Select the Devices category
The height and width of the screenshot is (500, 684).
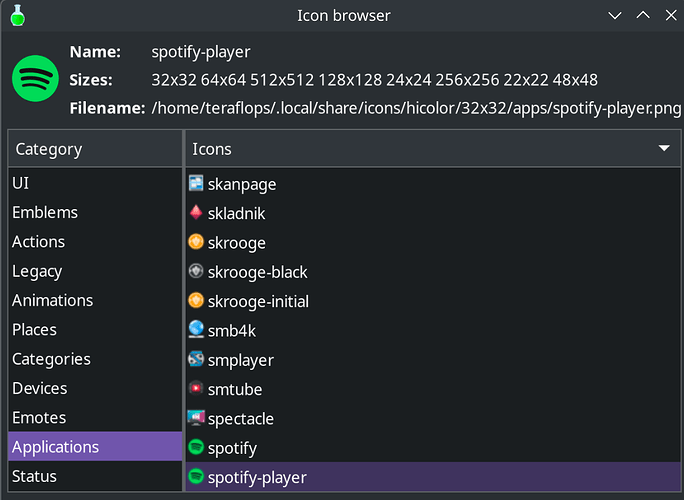(95, 388)
